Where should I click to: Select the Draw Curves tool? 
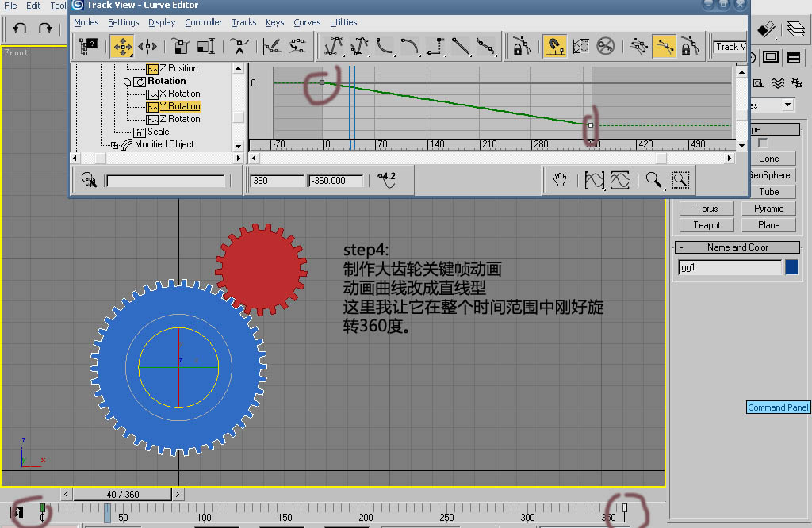pyautogui.click(x=273, y=47)
